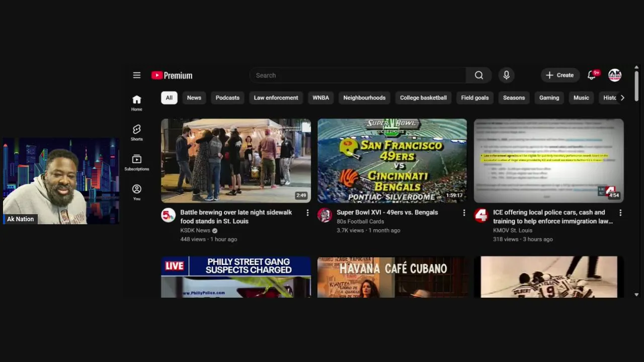Open notifications bell
Image resolution: width=644 pixels, height=362 pixels.
tap(592, 75)
